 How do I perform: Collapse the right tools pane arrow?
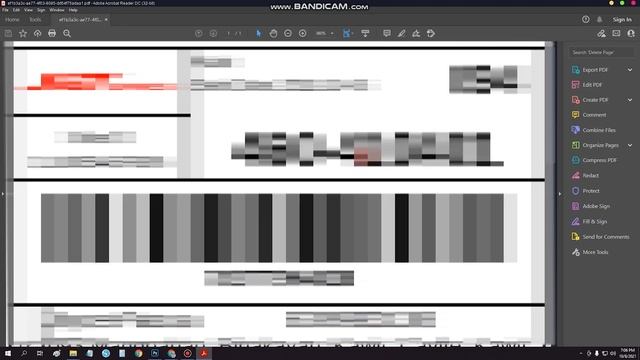(x=560, y=194)
